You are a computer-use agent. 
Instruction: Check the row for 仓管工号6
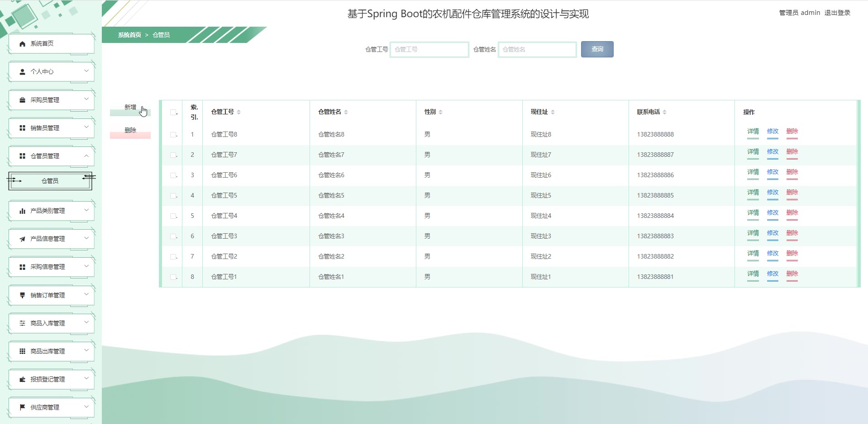click(173, 175)
